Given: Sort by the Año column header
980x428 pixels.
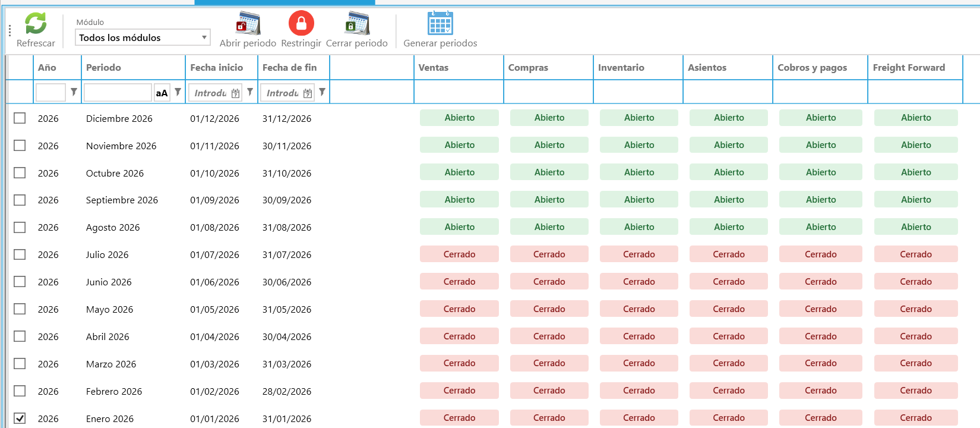Looking at the screenshot, I should point(57,67).
